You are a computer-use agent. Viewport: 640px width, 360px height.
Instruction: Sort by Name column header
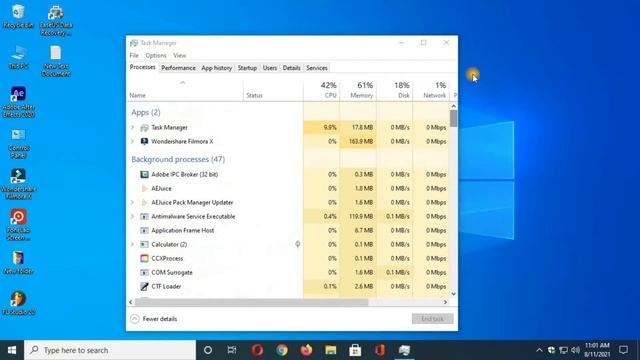click(x=185, y=90)
